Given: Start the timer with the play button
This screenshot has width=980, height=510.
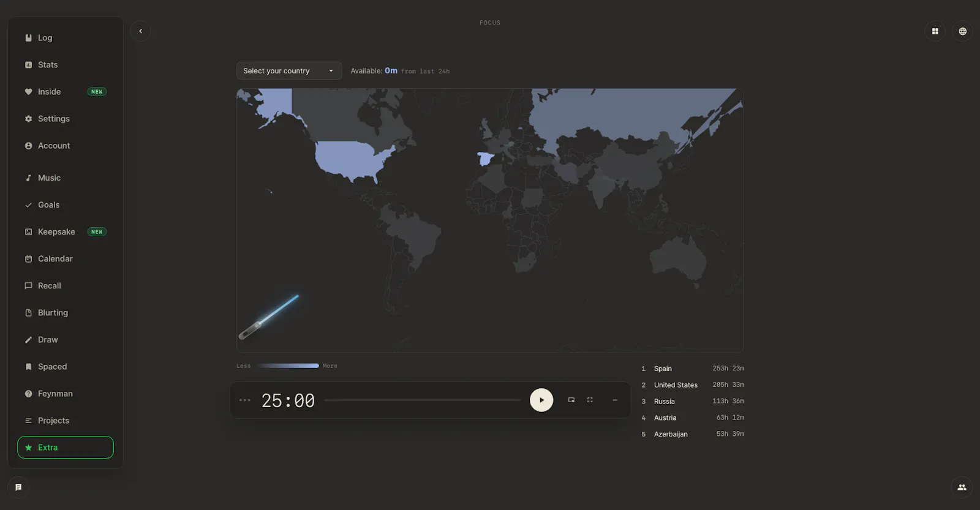Looking at the screenshot, I should pyautogui.click(x=541, y=400).
